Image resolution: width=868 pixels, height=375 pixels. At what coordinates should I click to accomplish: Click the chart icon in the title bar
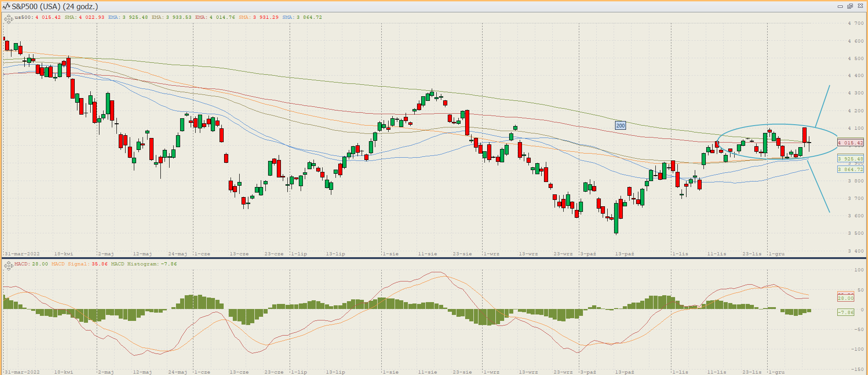(x=6, y=6)
